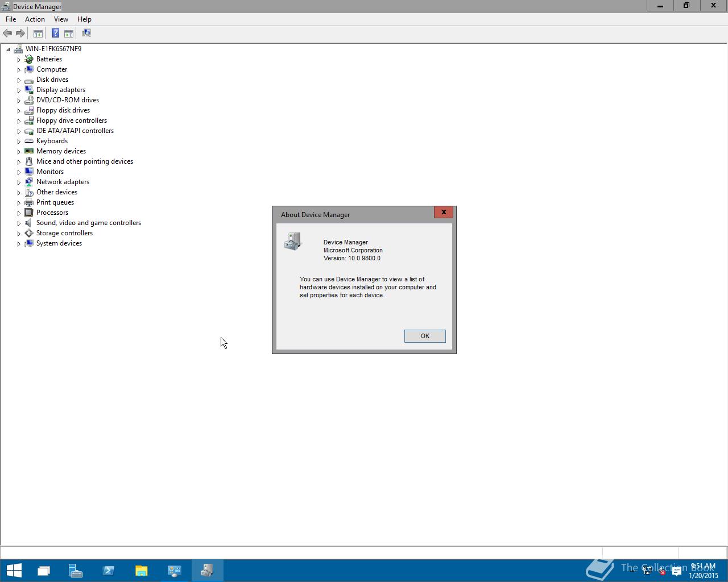This screenshot has height=582, width=728.
Task: Open Server Manager from the taskbar
Action: (75, 570)
